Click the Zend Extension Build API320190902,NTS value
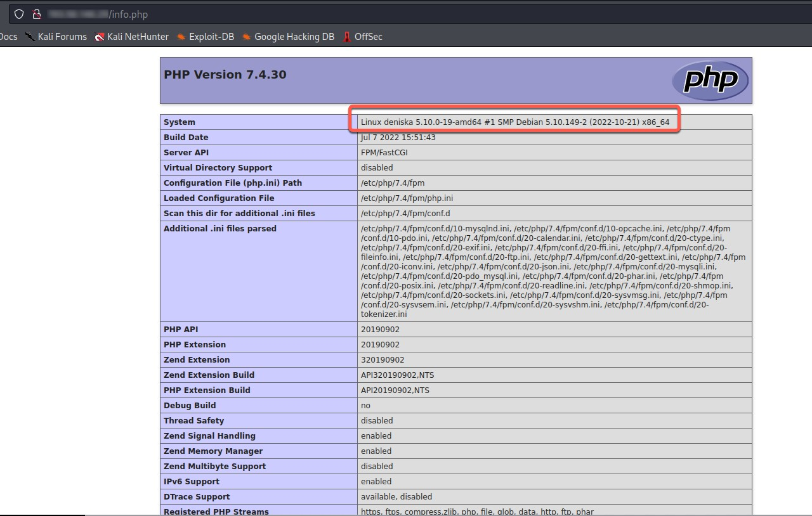812x516 pixels. point(397,375)
